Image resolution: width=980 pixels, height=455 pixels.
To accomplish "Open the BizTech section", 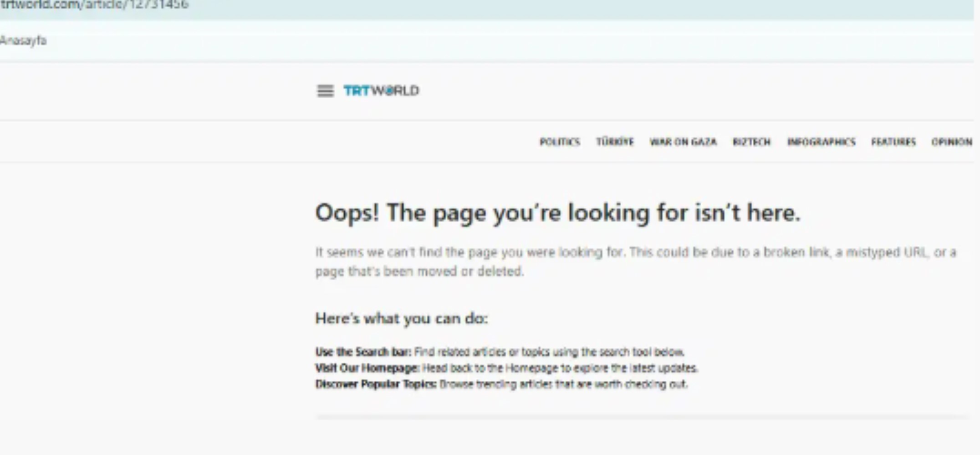I will 751,142.
